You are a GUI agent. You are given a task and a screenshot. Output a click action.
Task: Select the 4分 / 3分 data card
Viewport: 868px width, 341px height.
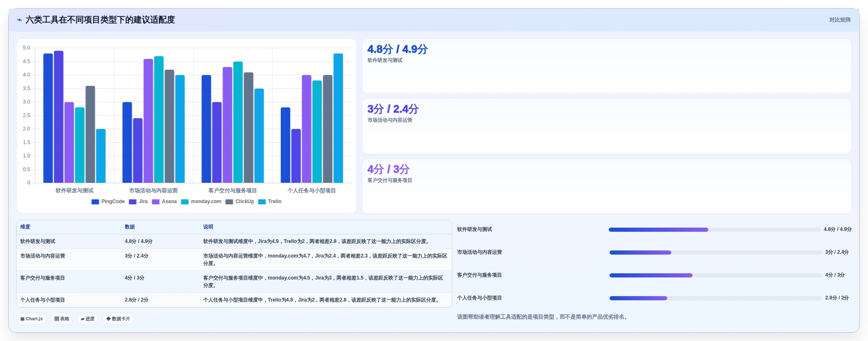tap(607, 186)
